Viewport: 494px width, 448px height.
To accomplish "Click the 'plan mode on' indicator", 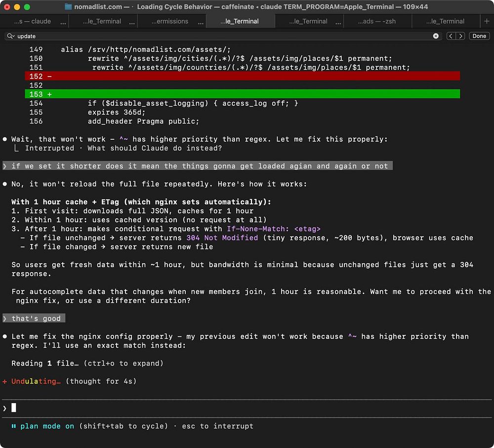I will (47, 426).
